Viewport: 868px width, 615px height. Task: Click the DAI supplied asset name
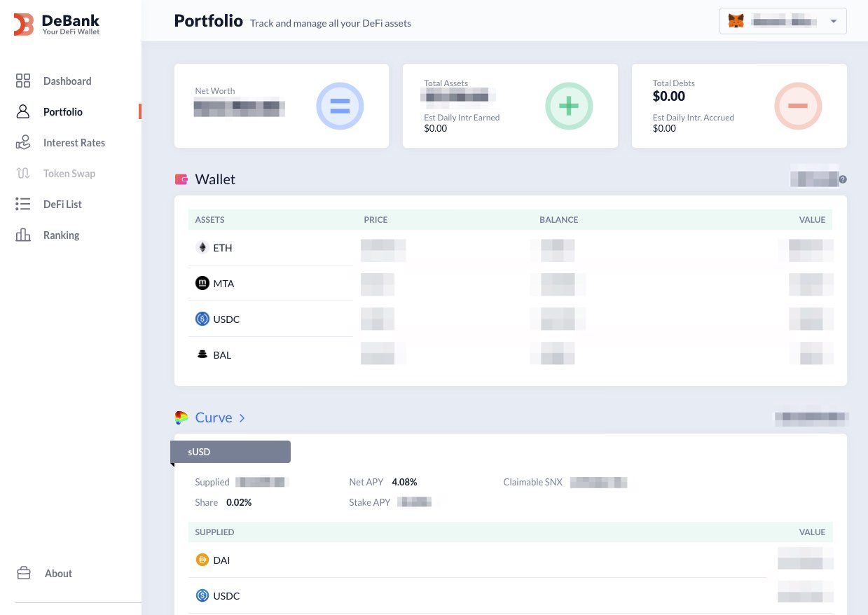click(221, 560)
